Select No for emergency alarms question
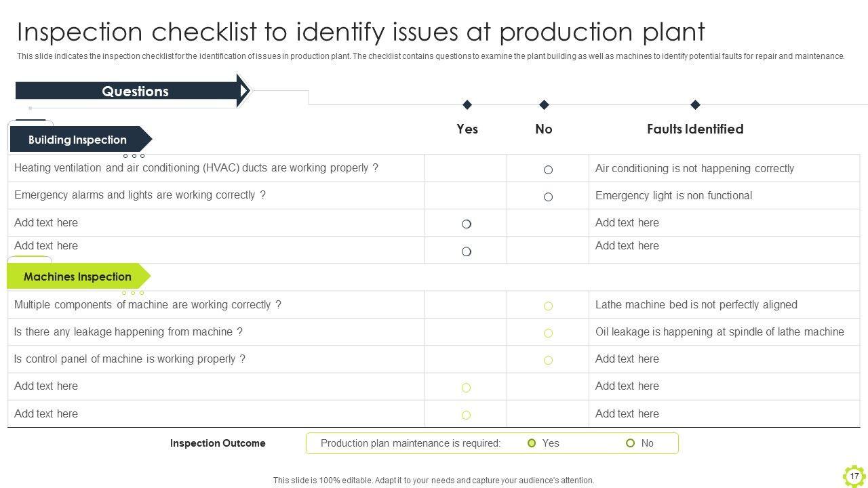Viewport: 868px width, 488px height. coord(548,197)
